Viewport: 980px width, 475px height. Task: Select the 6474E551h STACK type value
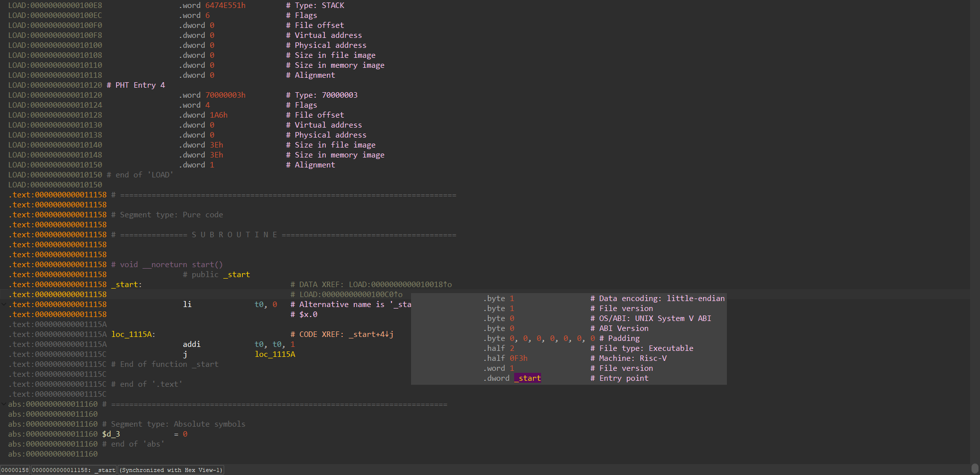pyautogui.click(x=225, y=5)
